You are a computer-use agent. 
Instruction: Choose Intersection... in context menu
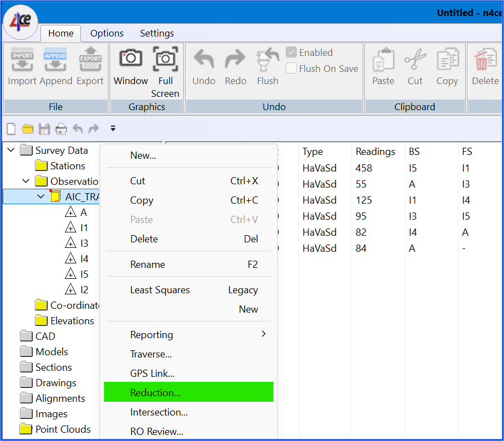[189, 412]
